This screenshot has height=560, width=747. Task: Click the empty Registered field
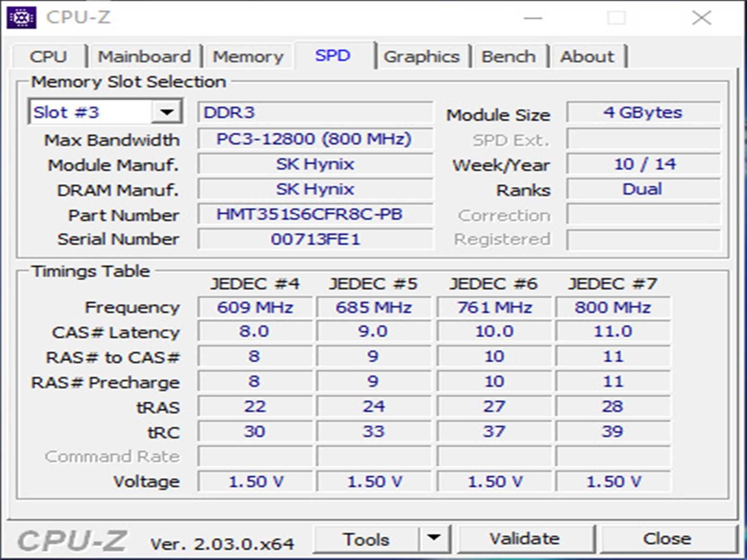pos(643,239)
